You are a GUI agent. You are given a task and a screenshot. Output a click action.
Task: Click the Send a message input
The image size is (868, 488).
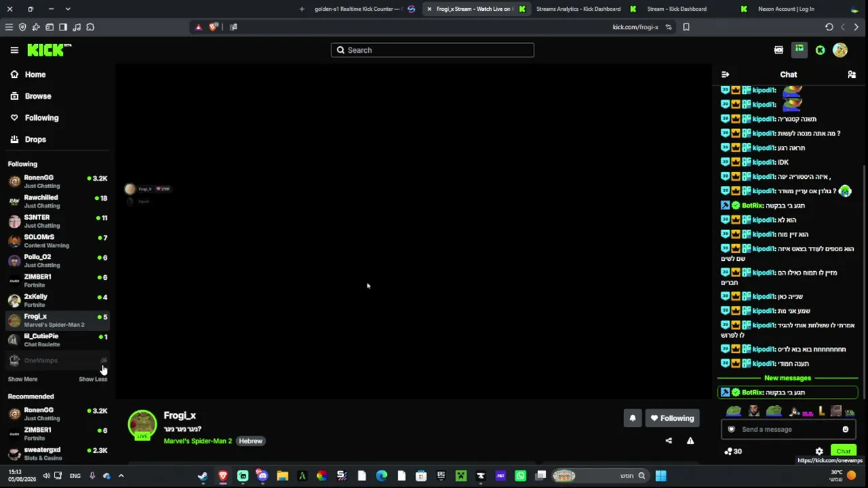click(x=789, y=429)
